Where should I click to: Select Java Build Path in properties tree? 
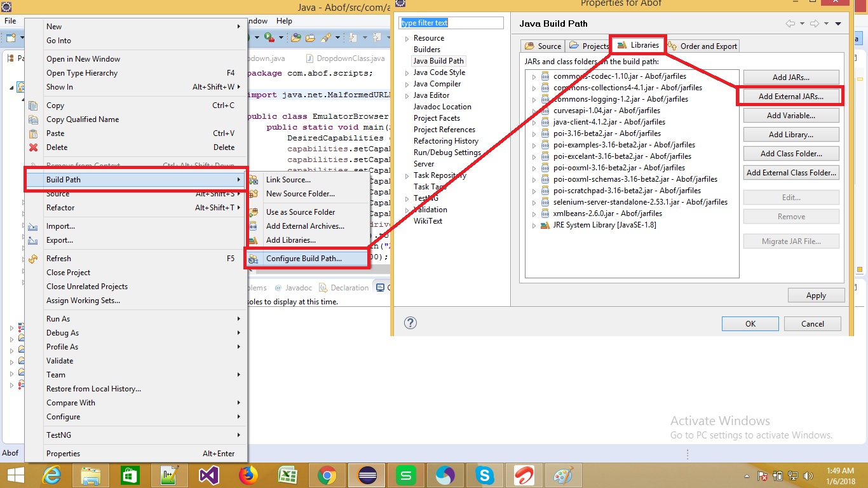pyautogui.click(x=438, y=61)
